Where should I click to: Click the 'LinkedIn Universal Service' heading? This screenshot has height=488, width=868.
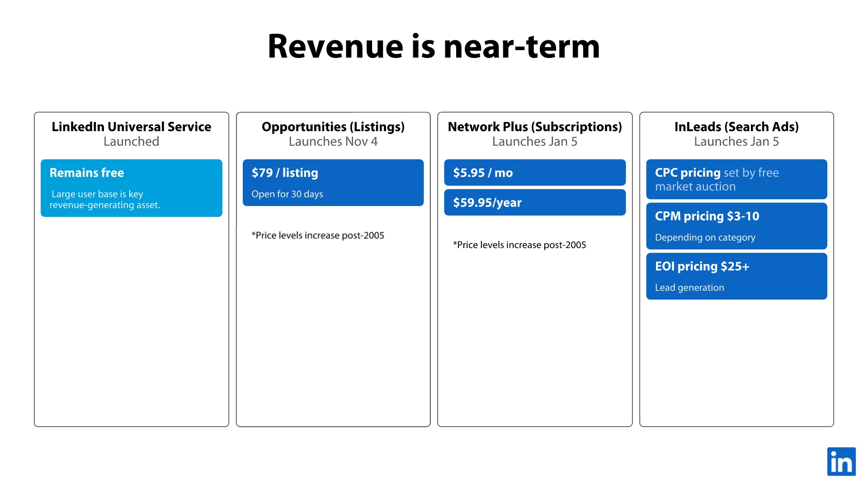(x=131, y=127)
